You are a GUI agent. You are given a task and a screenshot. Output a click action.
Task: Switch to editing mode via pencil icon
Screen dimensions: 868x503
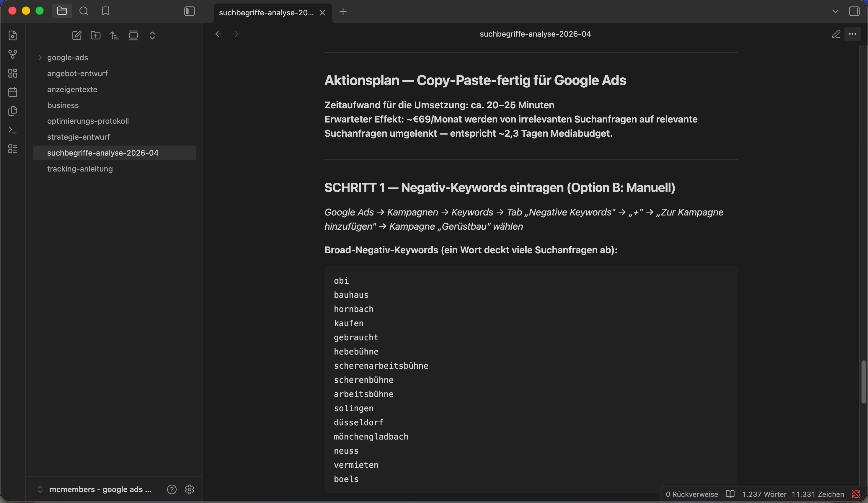coord(836,34)
